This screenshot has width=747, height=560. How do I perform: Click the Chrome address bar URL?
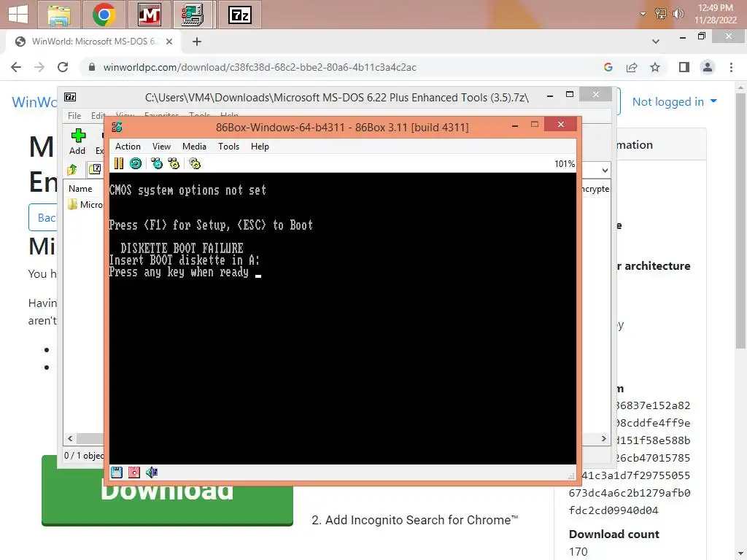(260, 67)
